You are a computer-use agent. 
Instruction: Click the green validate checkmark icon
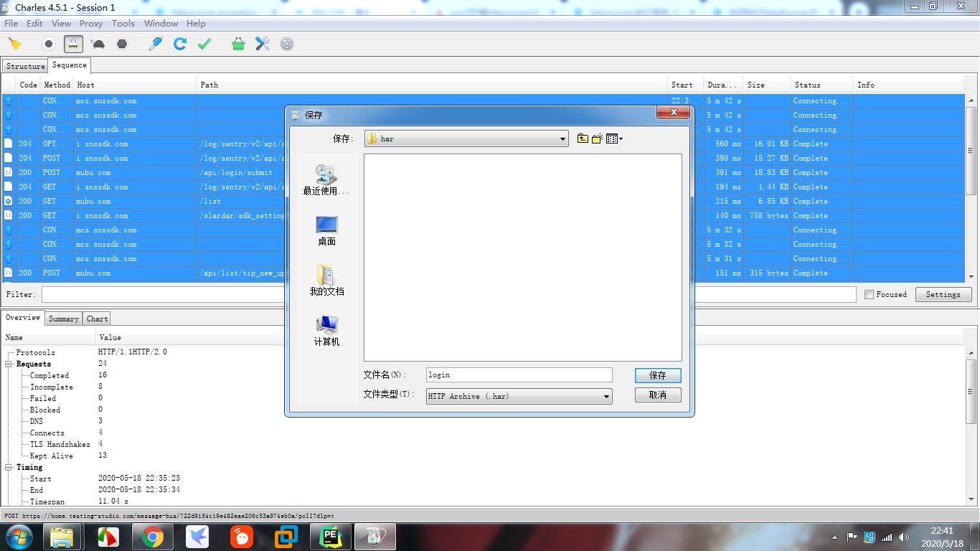pyautogui.click(x=204, y=44)
